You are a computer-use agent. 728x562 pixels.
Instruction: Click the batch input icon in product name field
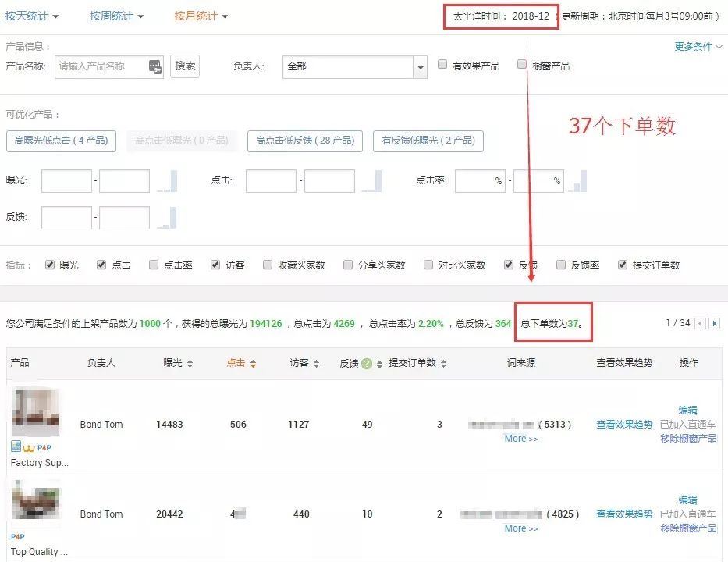155,67
